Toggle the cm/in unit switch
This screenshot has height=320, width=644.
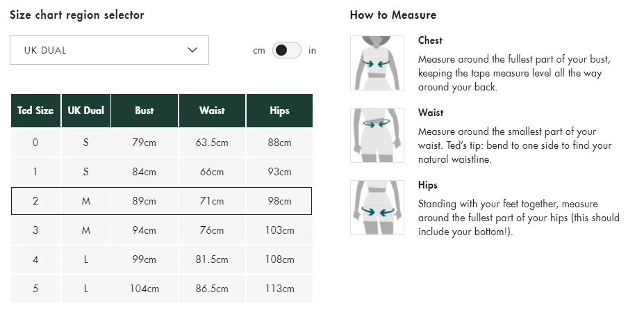point(286,50)
